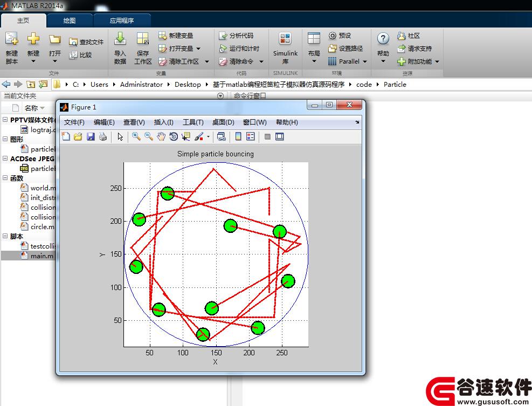Click Administrator in the folder path

coord(141,85)
